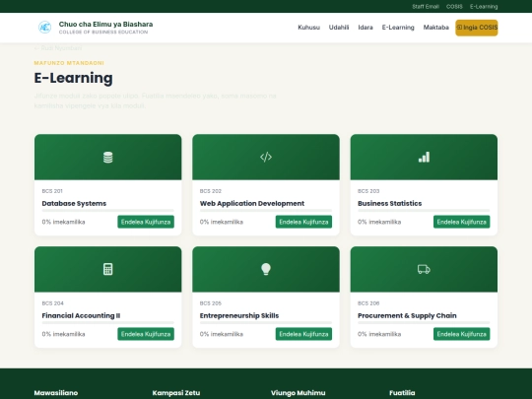Screen dimensions: 532x399
Task: Click the Web Application Development progress bar
Action: (x=266, y=211)
